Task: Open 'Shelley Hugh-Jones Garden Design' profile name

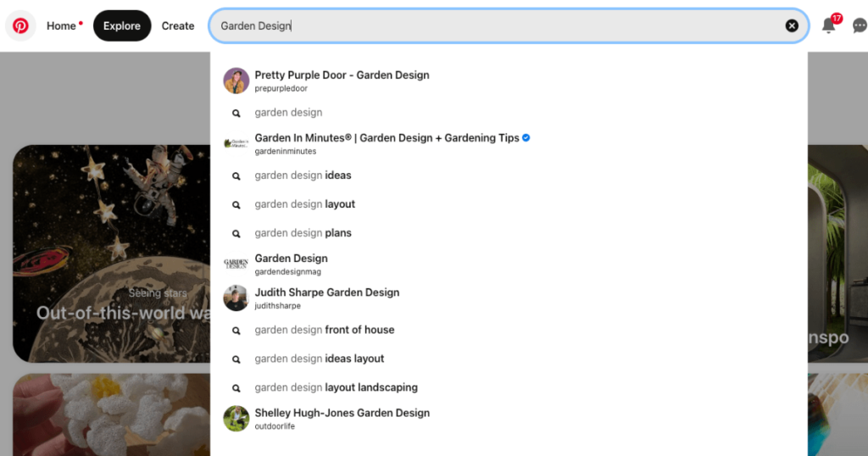Action: 342,413
